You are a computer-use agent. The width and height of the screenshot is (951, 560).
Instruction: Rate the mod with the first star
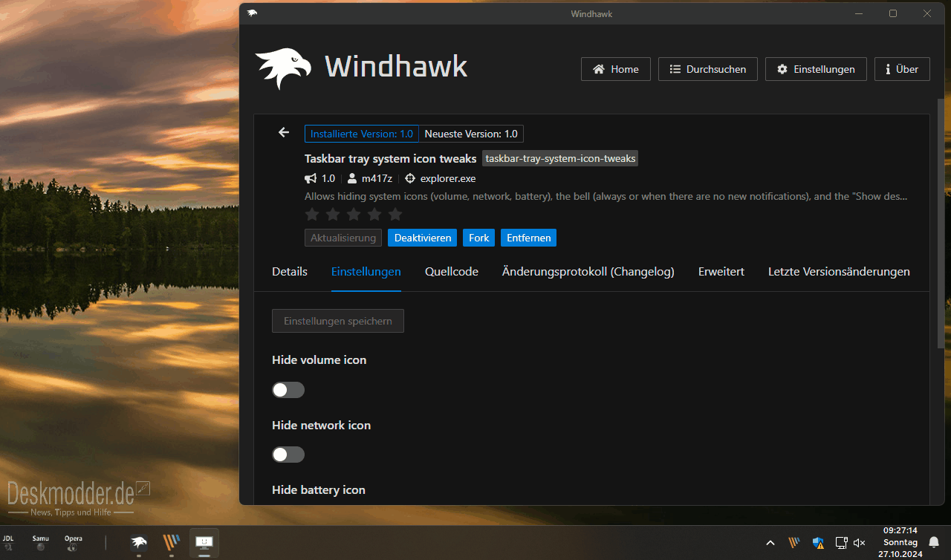click(312, 215)
